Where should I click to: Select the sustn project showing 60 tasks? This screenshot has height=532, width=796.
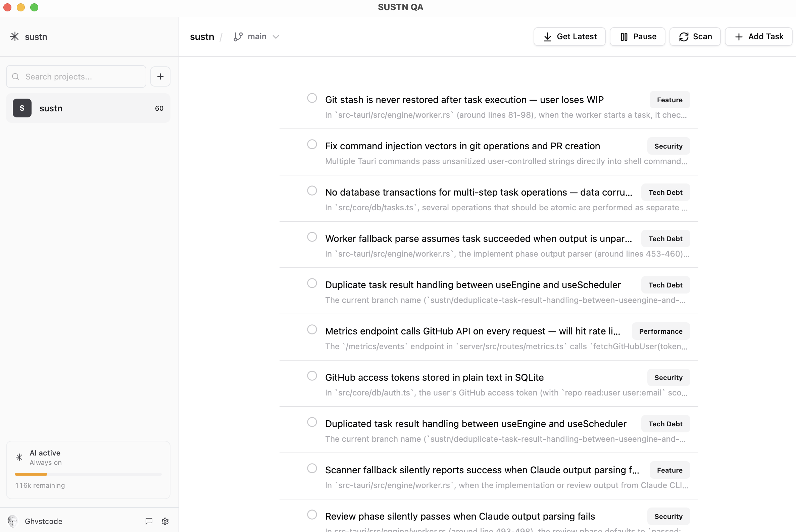tap(88, 108)
